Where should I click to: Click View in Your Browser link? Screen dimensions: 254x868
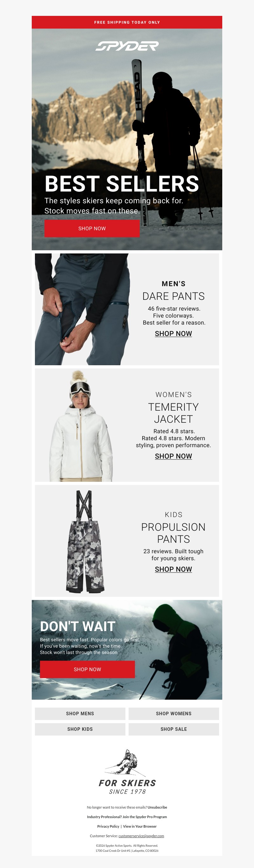coord(140,826)
